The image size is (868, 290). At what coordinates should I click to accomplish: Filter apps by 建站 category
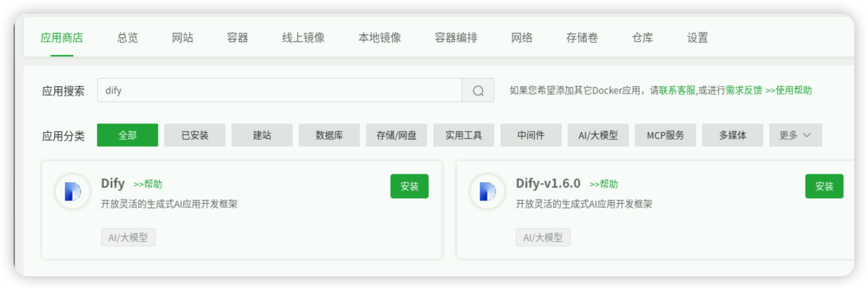coord(262,135)
